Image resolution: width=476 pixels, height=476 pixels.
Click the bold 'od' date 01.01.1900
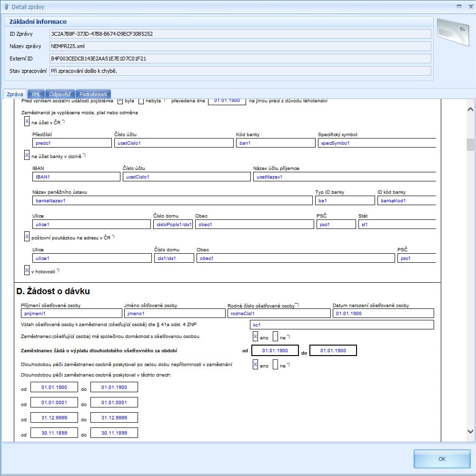[275, 350]
